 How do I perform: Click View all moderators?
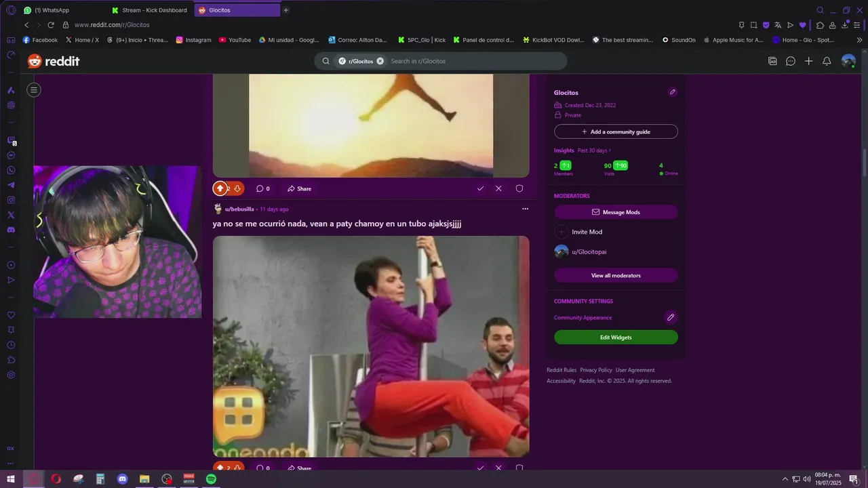pyautogui.click(x=616, y=275)
